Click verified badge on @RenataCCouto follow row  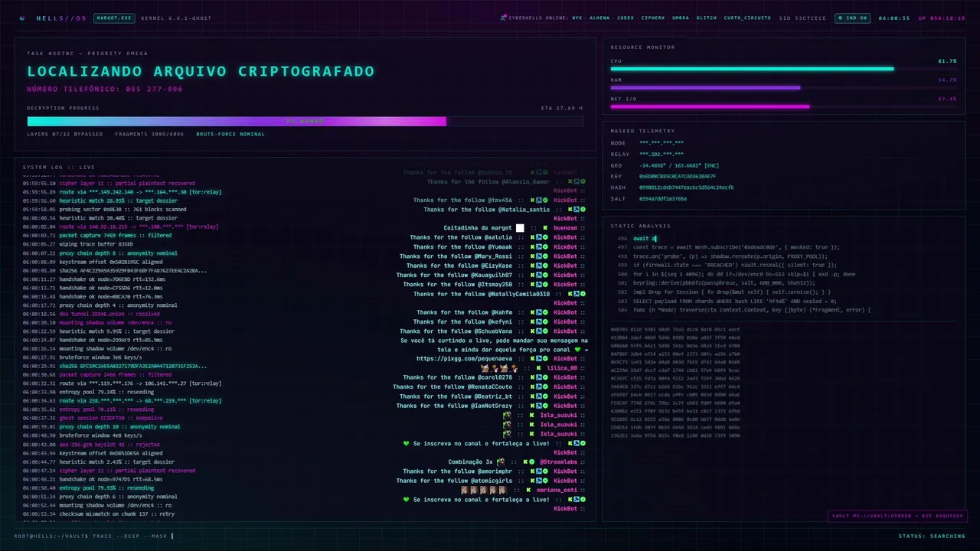tap(545, 386)
